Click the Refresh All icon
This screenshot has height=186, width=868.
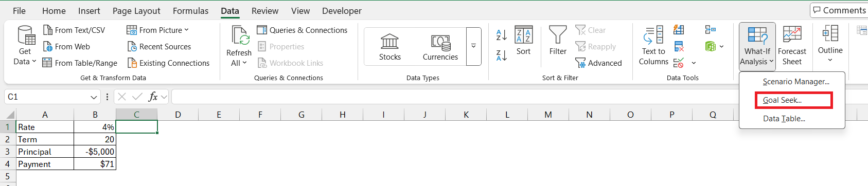tap(240, 36)
